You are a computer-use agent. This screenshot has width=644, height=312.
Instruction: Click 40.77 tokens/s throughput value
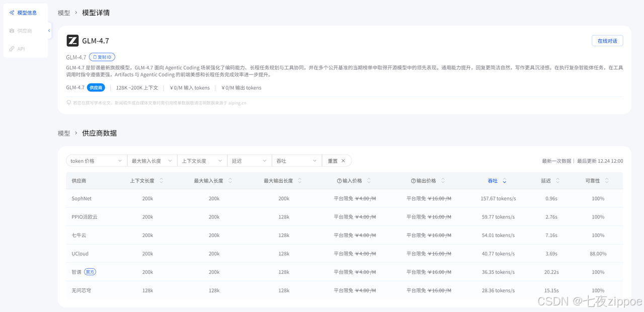point(498,254)
